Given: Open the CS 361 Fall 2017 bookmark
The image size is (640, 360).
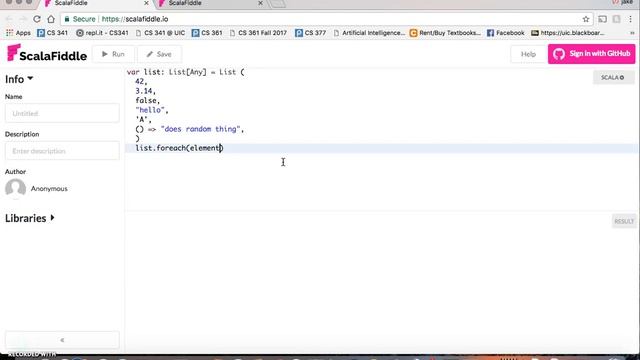Looking at the screenshot, I should pyautogui.click(x=258, y=33).
